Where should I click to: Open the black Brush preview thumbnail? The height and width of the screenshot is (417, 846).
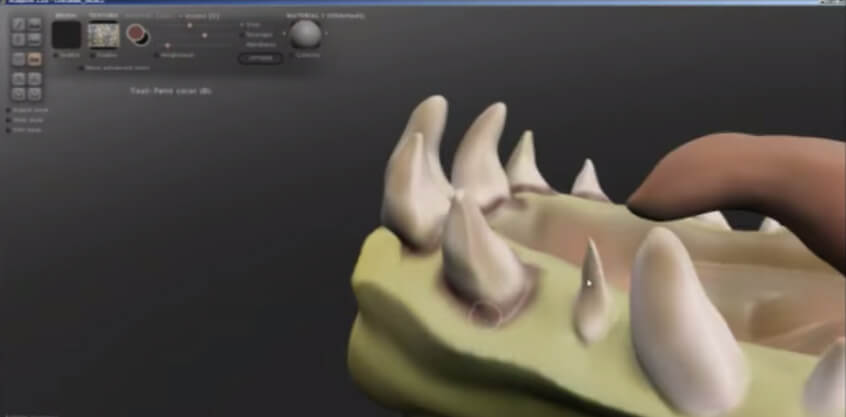[66, 35]
